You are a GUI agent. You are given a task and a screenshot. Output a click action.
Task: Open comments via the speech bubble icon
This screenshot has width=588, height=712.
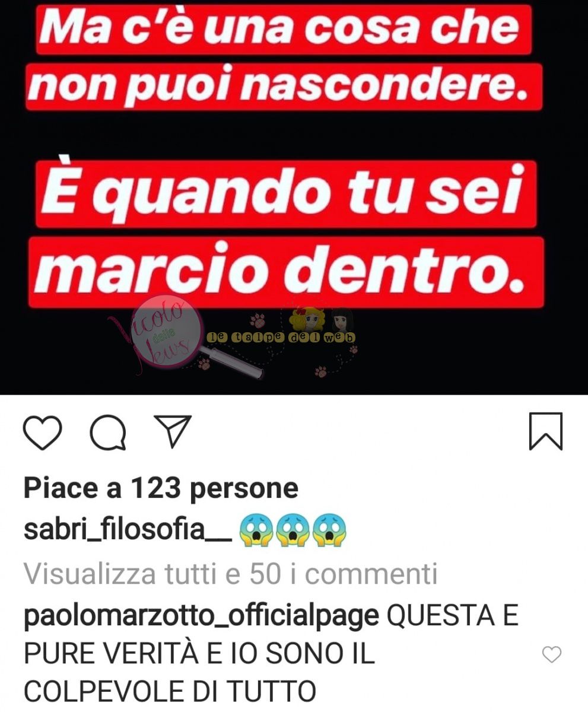[x=108, y=432]
